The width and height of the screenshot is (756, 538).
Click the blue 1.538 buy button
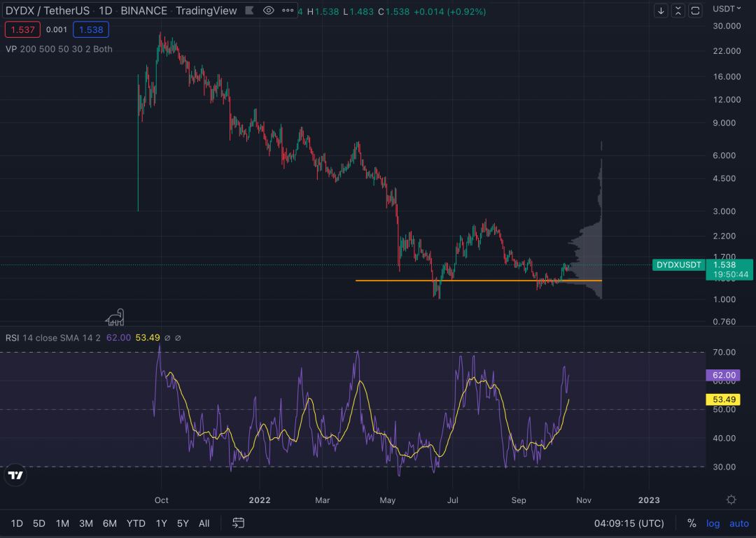[90, 30]
